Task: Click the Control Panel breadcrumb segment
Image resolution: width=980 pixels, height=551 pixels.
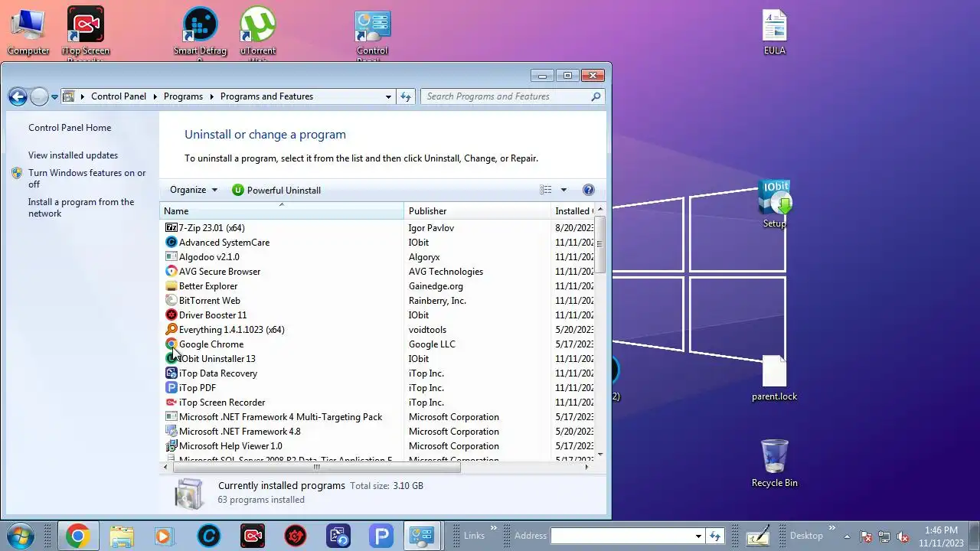Action: [119, 96]
